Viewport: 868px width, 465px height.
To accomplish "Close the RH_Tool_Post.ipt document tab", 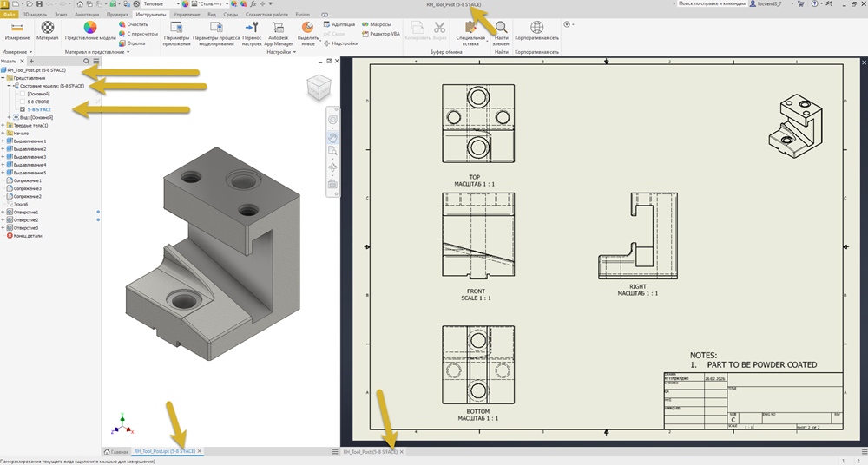I will coord(200,451).
